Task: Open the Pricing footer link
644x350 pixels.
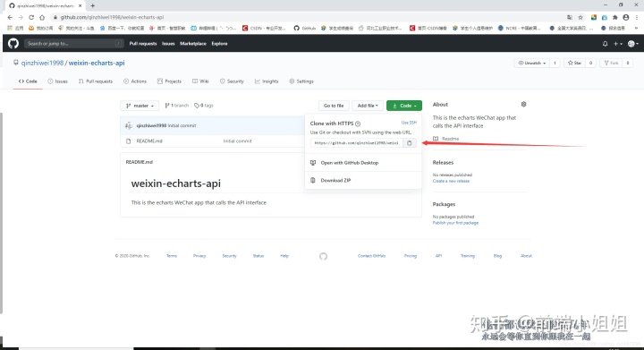Action: tap(411, 256)
